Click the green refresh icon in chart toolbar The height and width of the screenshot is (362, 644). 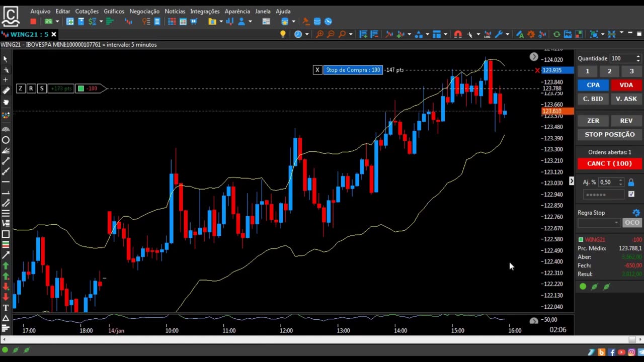[x=556, y=34]
